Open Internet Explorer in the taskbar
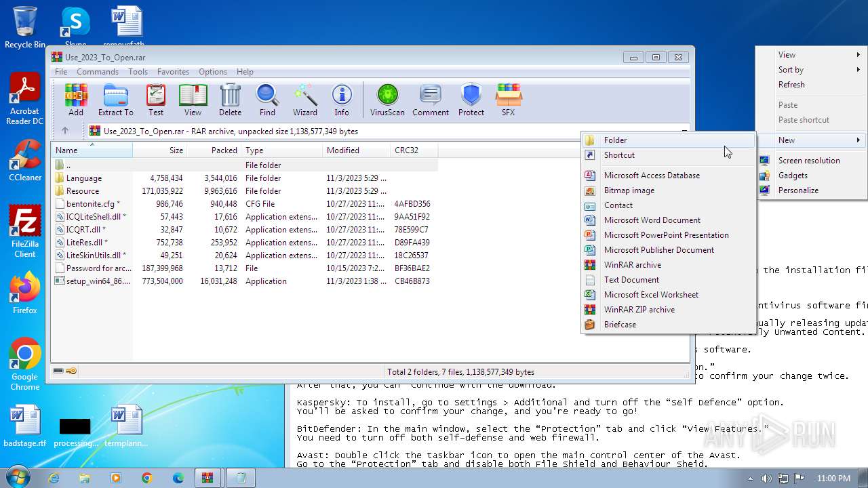This screenshot has height=488, width=868. point(54,478)
